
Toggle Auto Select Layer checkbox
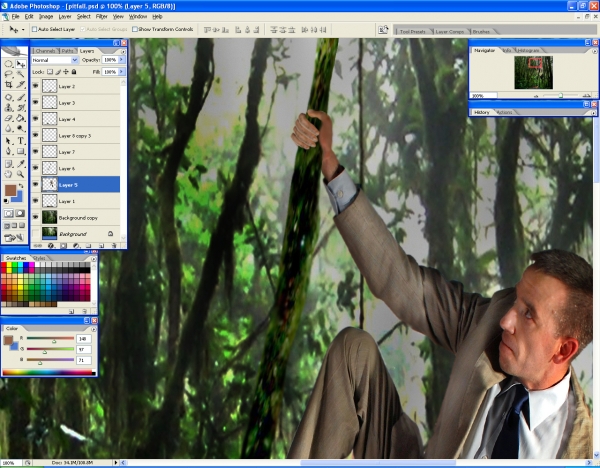point(34,29)
